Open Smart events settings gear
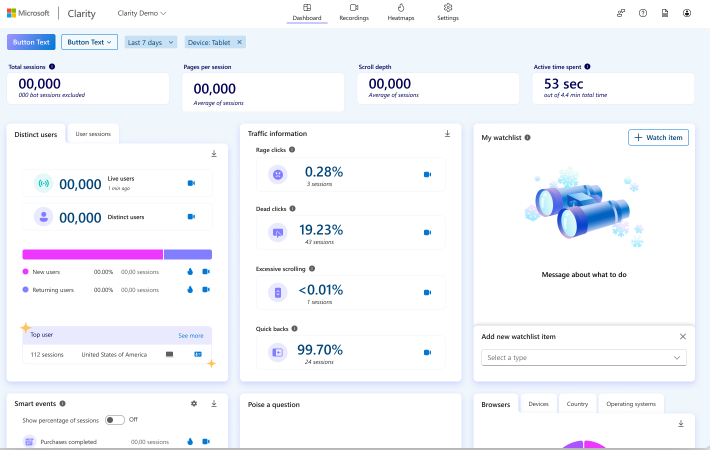This screenshot has width=710, height=450. click(x=194, y=403)
